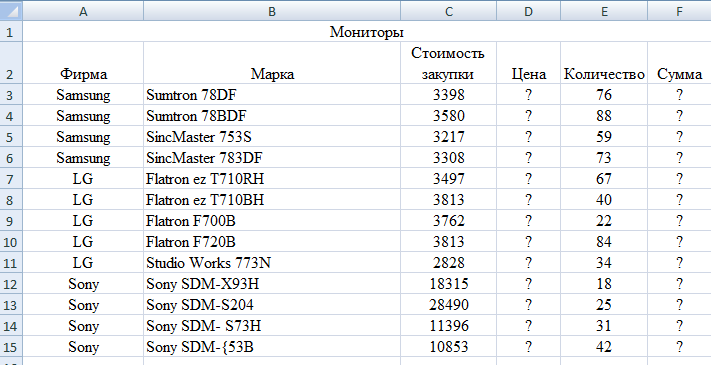The width and height of the screenshot is (711, 365).
Task: Select row 15 header
Action: coord(11,347)
